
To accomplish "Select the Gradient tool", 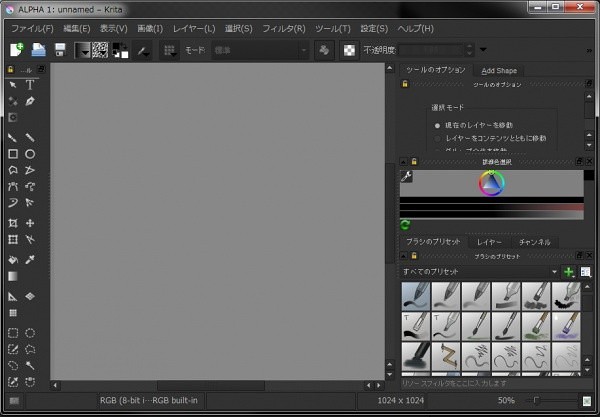I will 13,276.
